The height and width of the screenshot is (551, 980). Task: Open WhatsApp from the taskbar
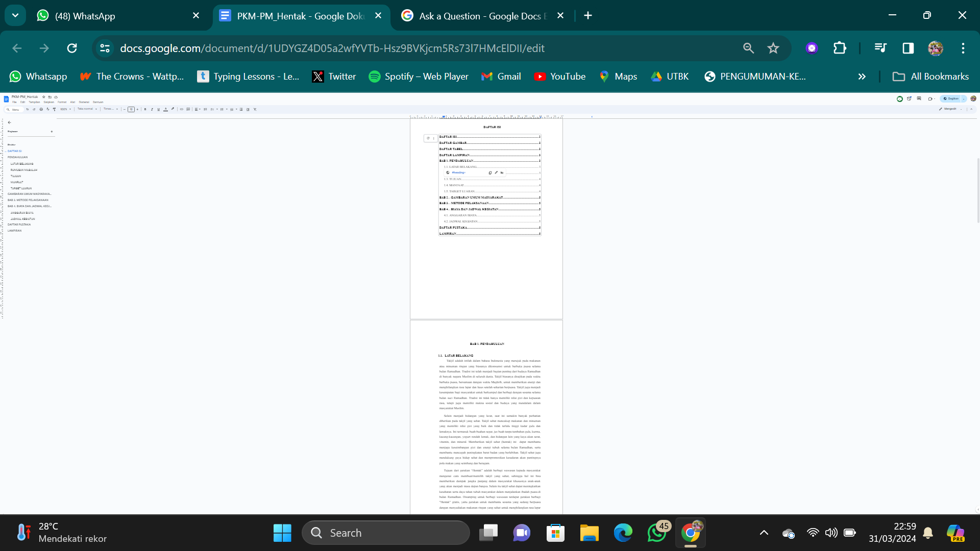[657, 533]
